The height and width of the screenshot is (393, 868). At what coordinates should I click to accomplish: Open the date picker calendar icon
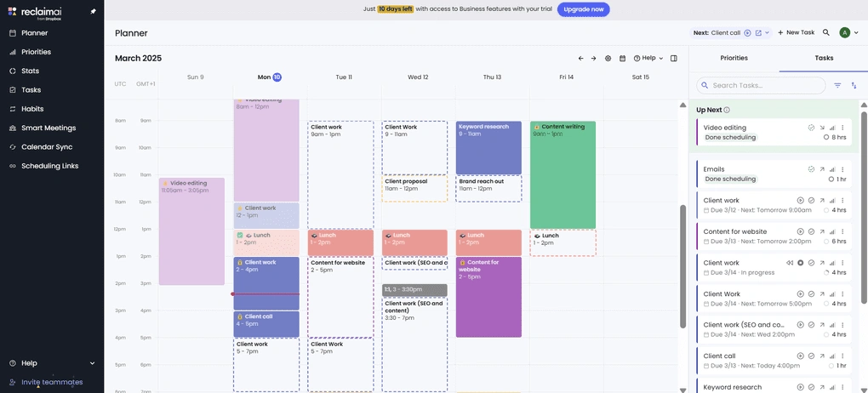(x=622, y=58)
